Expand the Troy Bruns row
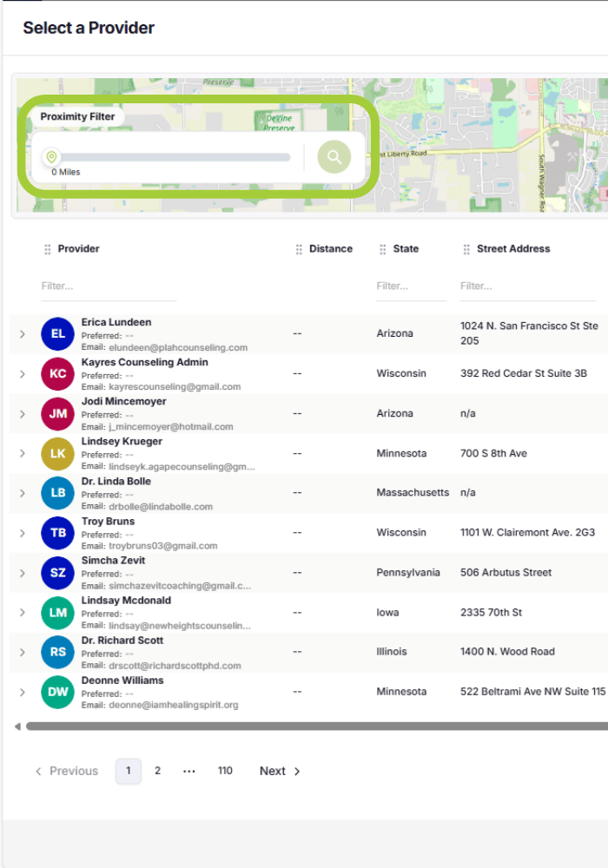This screenshot has height=868, width=608. point(23,533)
